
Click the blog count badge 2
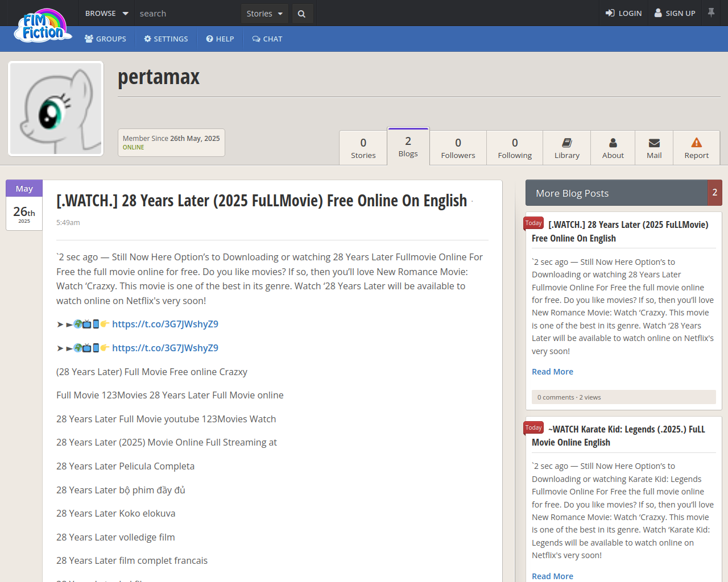click(x=715, y=193)
